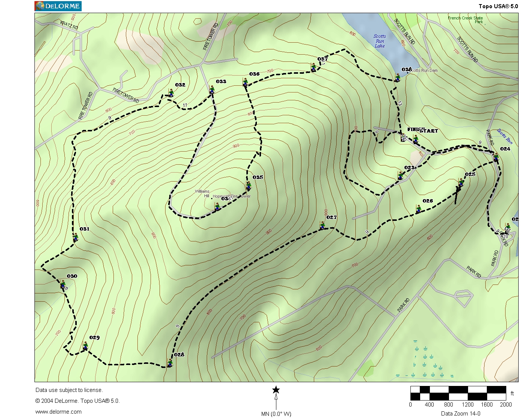Click the hiker icon under the START label
Viewport: 531px width, 420px height.
click(x=415, y=139)
